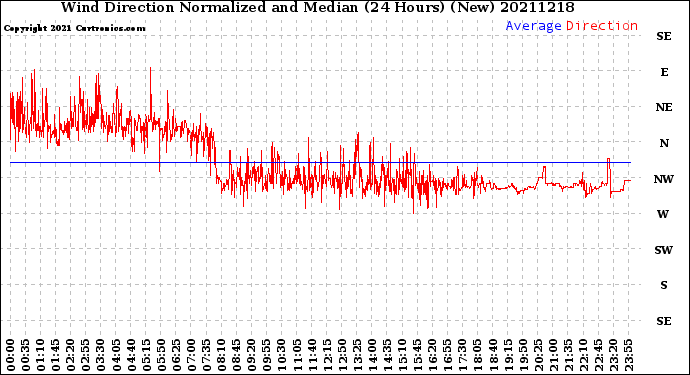Click the 'N' axis label
The image size is (690, 375).
(664, 143)
